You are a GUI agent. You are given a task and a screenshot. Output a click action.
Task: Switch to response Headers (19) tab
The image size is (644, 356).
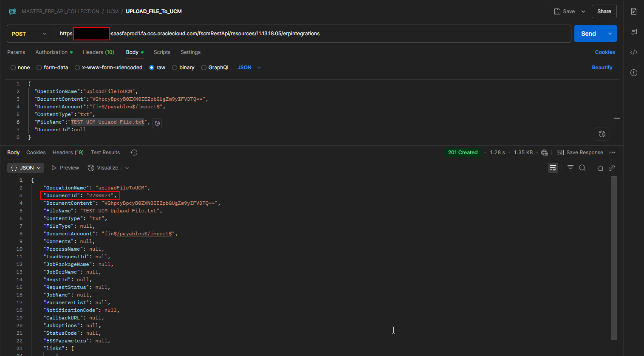click(x=68, y=153)
